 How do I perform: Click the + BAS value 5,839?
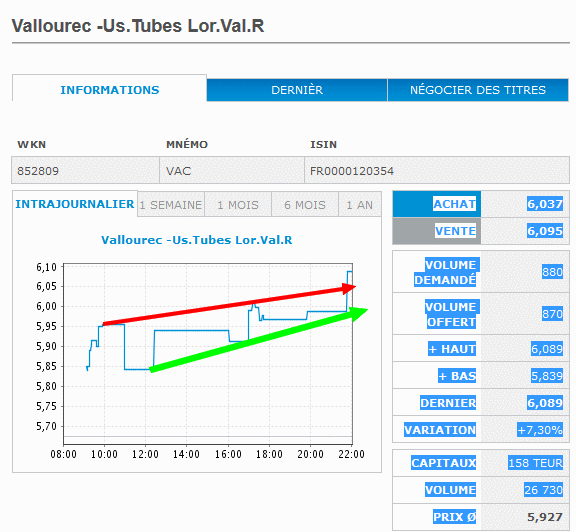pyautogui.click(x=547, y=376)
